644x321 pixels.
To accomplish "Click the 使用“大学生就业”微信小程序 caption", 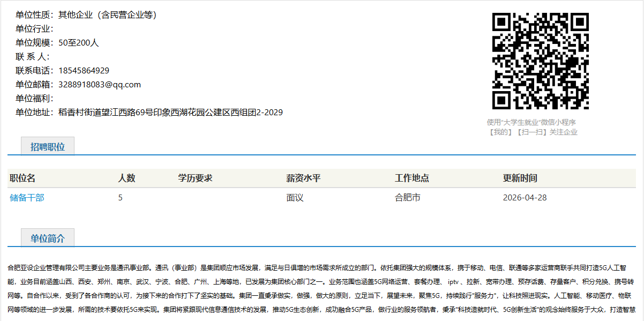I will pos(531,122).
